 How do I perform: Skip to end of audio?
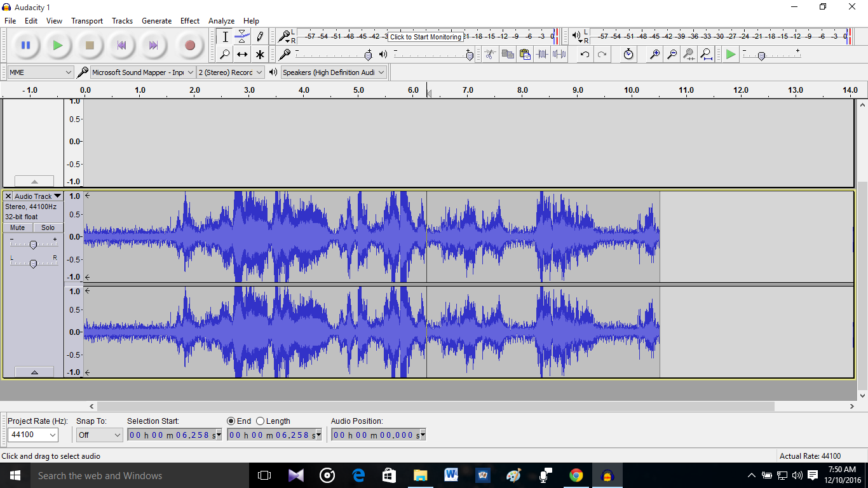tap(153, 45)
